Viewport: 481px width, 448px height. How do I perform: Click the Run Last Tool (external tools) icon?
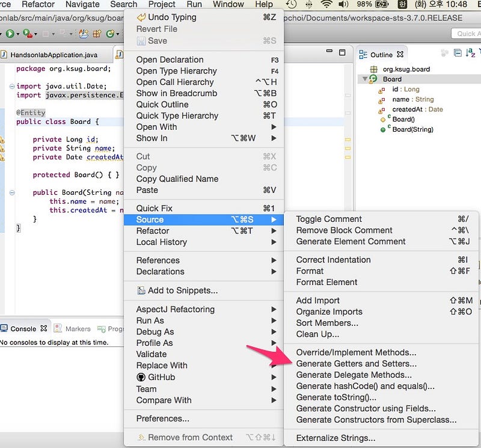pyautogui.click(x=27, y=34)
